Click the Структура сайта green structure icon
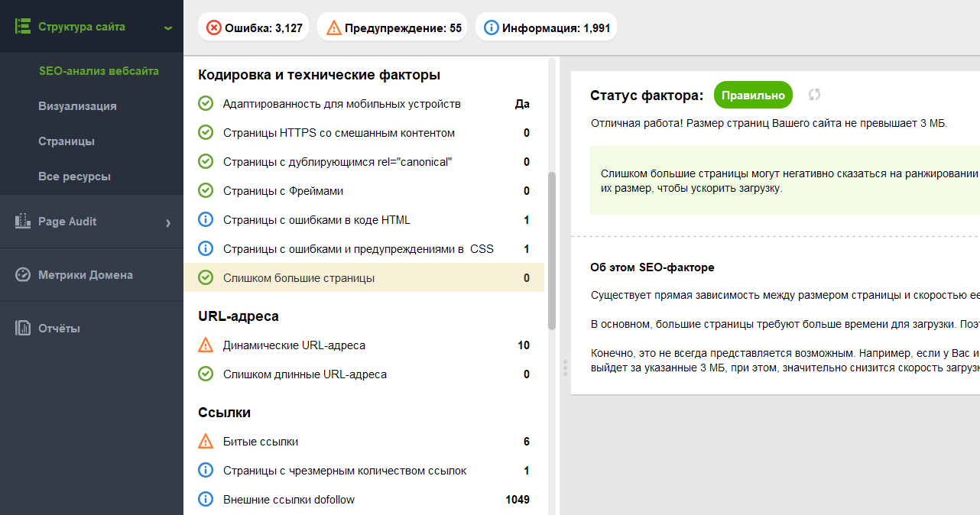The width and height of the screenshot is (980, 515). tap(23, 26)
